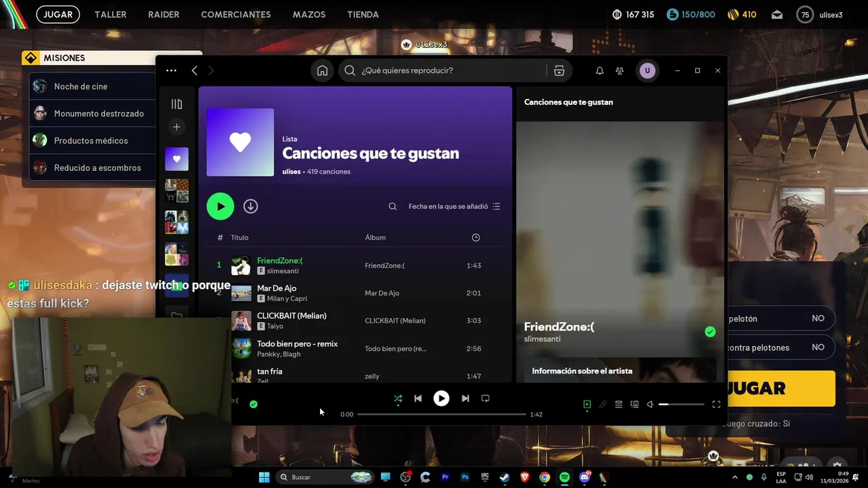Toggle the pelotón NO option
Image resolution: width=868 pixels, height=488 pixels.
[x=818, y=319]
